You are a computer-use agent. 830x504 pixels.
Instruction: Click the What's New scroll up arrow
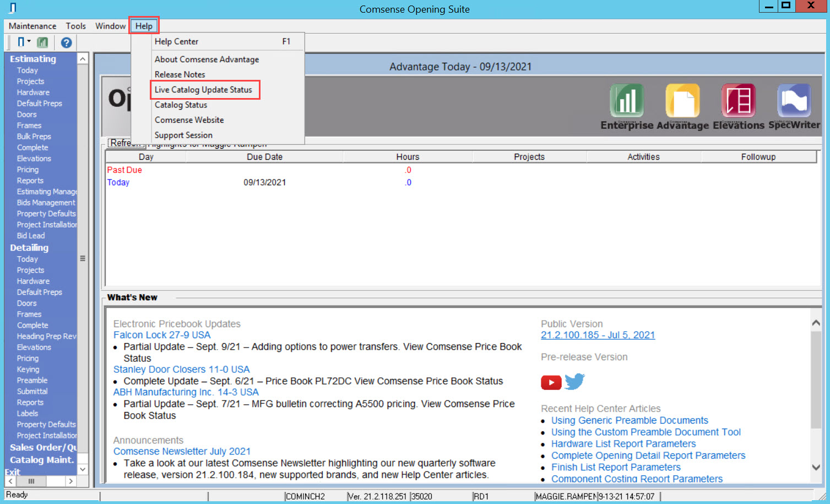point(816,323)
